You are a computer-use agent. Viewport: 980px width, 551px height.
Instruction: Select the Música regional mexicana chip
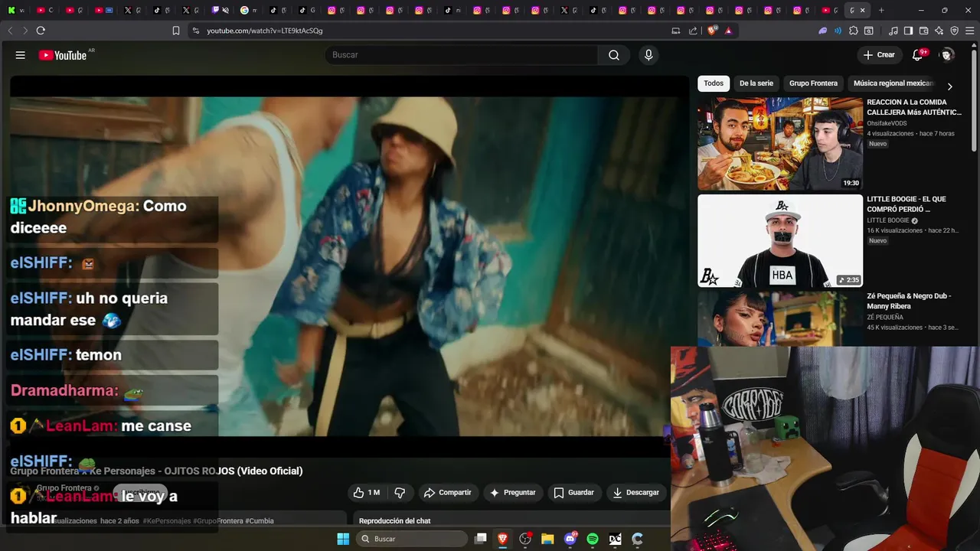point(893,83)
